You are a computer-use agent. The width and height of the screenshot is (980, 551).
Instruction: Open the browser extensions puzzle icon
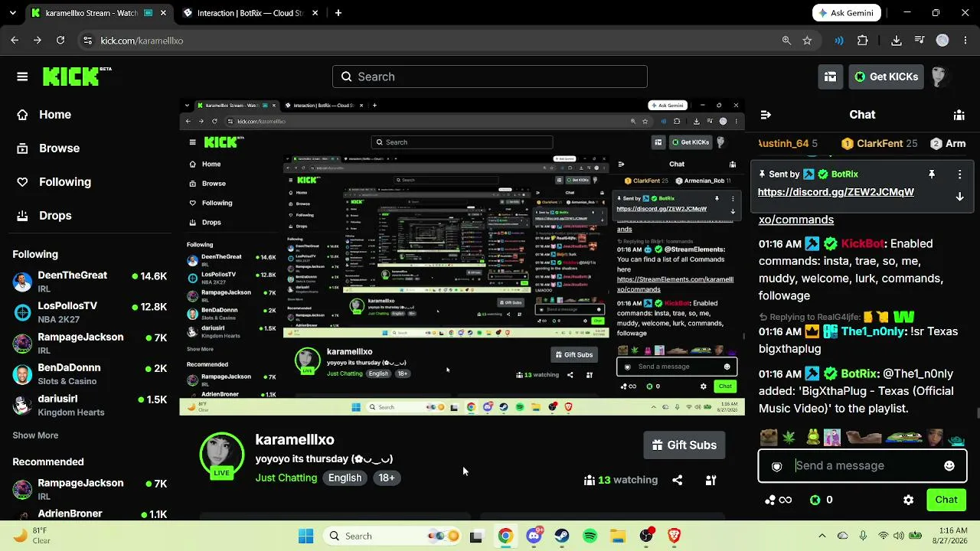click(863, 41)
